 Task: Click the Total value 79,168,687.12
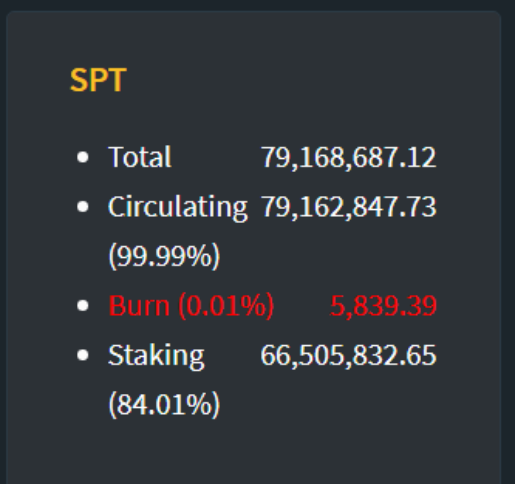coord(349,157)
